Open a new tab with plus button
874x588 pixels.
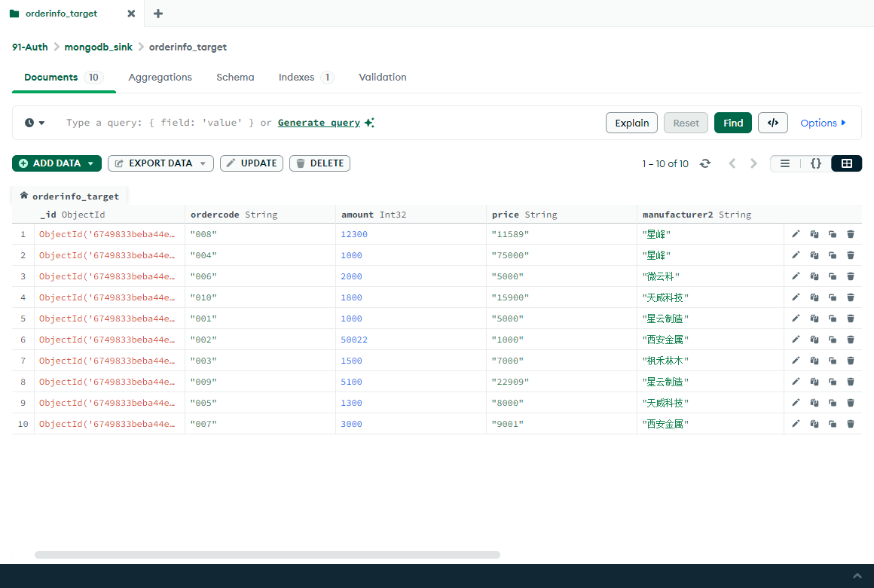tap(158, 14)
